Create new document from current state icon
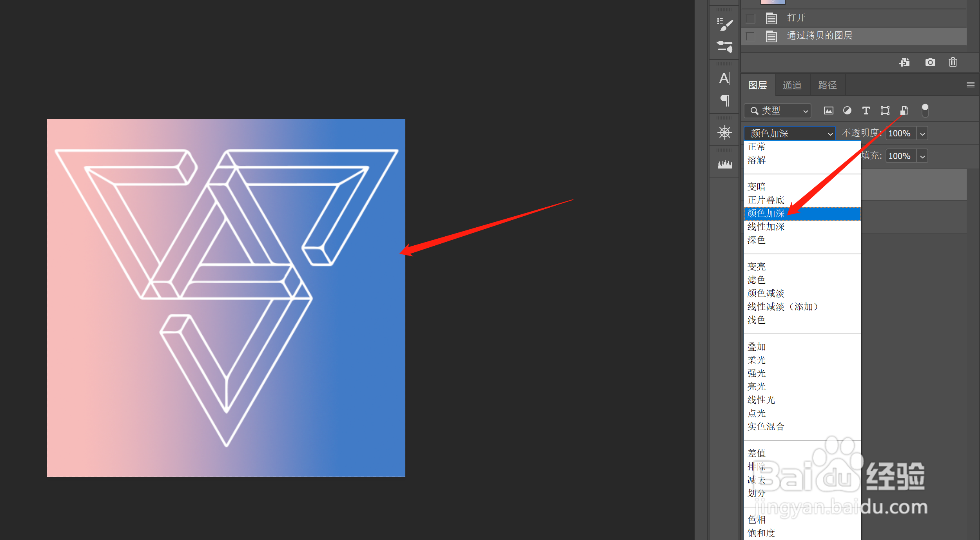Screen dimensions: 980x540 click(904, 62)
